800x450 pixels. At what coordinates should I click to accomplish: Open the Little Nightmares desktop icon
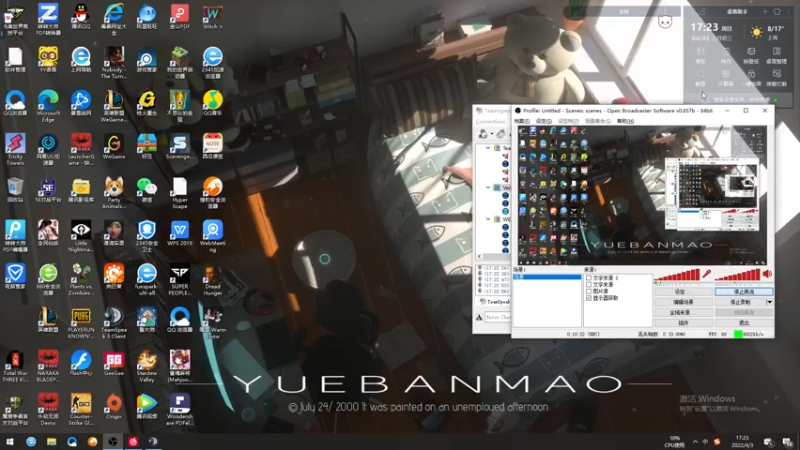[x=81, y=236]
